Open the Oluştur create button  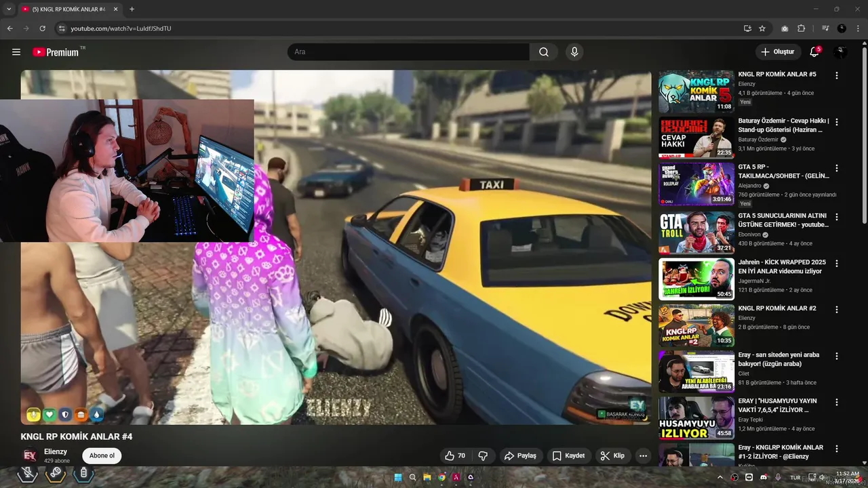(777, 52)
